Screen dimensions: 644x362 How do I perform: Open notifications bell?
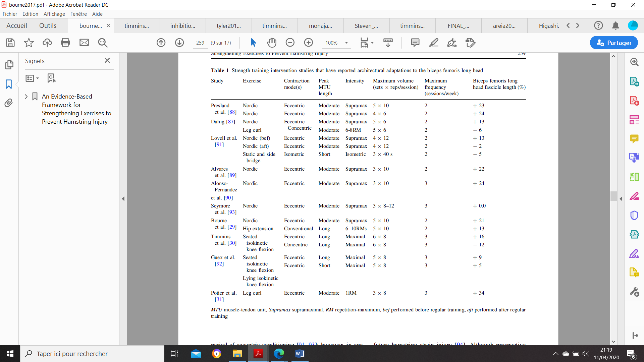(x=615, y=25)
